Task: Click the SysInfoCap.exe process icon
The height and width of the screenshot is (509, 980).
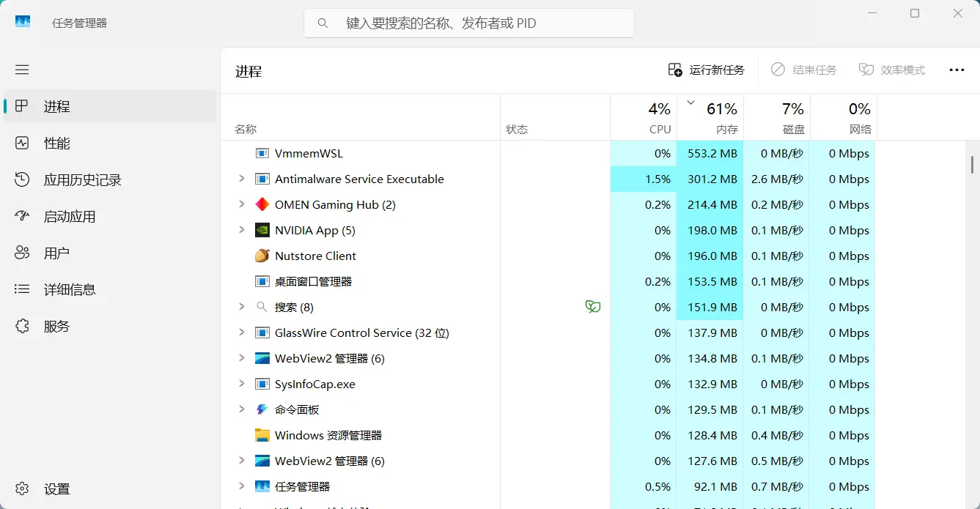Action: click(262, 384)
